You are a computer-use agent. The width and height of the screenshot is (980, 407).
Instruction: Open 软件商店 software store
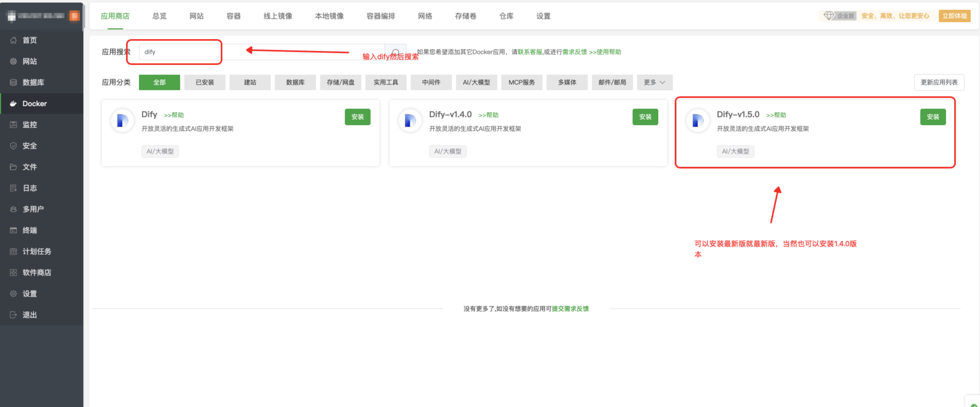37,273
